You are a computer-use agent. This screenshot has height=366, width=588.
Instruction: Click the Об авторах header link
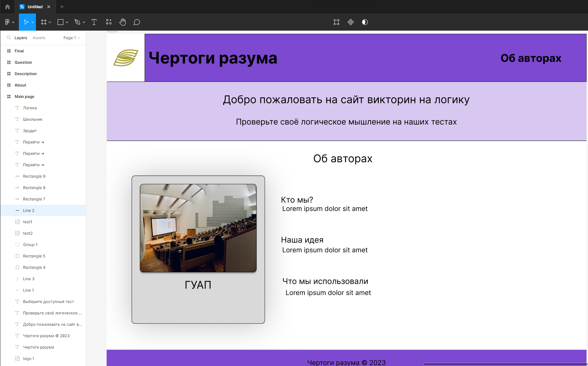coord(531,58)
